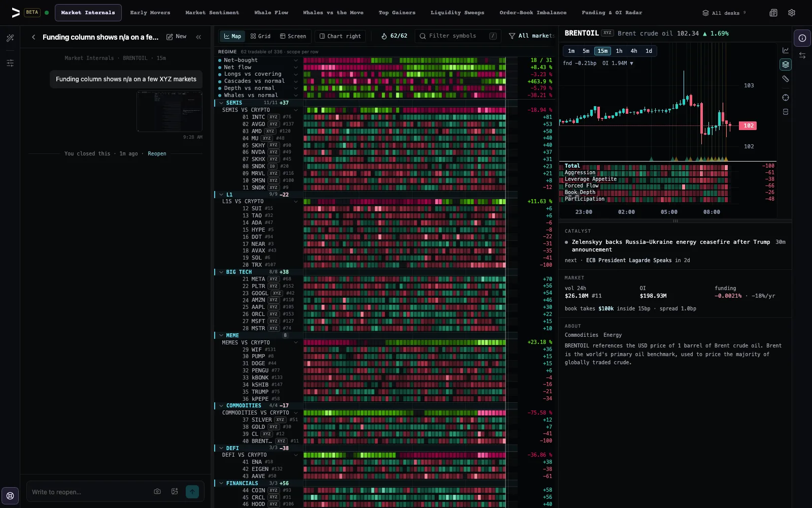
Task: Open the Funding & OI Radar tab
Action: [612, 13]
